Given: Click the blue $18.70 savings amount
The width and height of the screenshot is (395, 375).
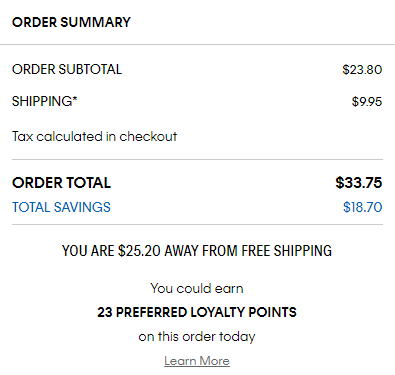Looking at the screenshot, I should point(363,207).
